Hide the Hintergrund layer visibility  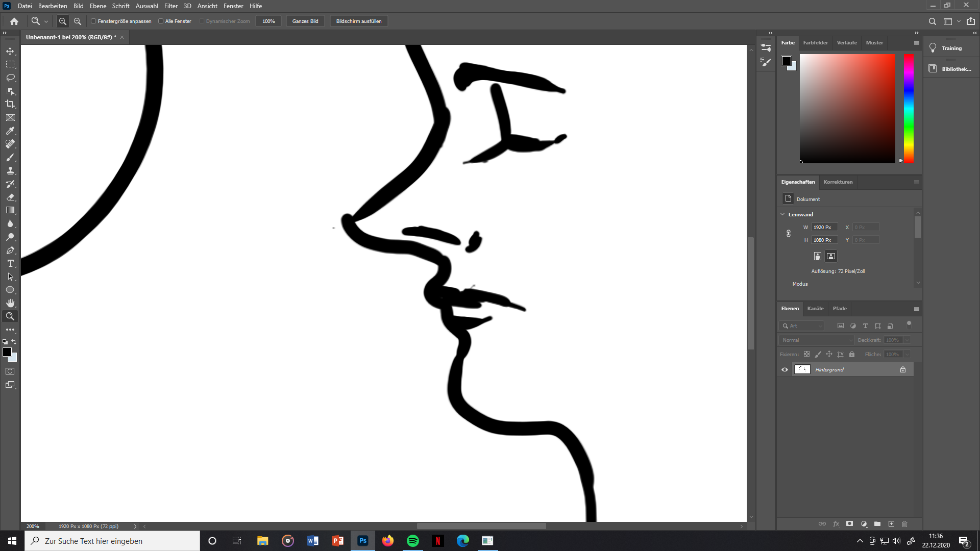[x=785, y=369]
